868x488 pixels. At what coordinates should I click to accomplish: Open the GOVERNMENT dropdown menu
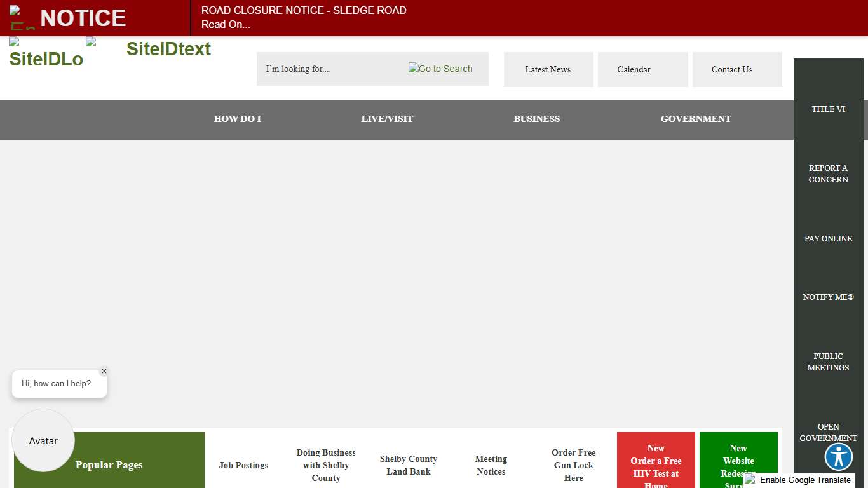(x=695, y=119)
